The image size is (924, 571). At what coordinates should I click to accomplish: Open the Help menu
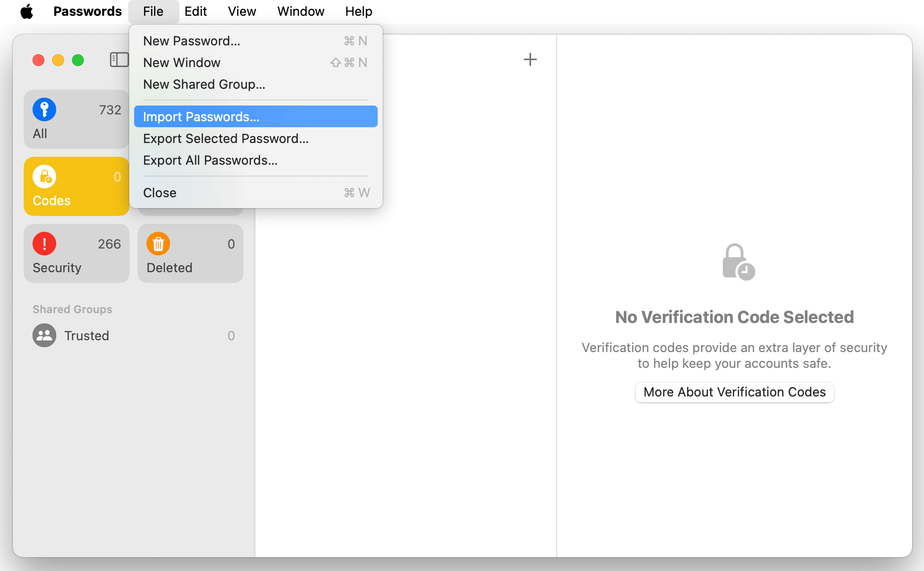(x=358, y=11)
